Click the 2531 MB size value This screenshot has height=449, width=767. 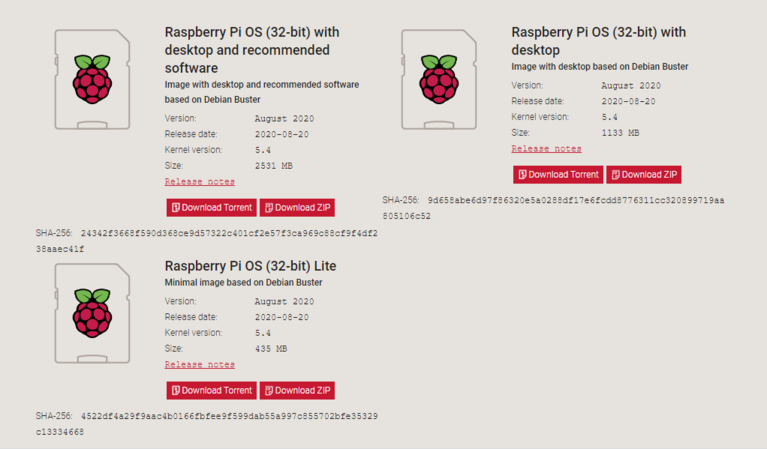click(x=271, y=166)
